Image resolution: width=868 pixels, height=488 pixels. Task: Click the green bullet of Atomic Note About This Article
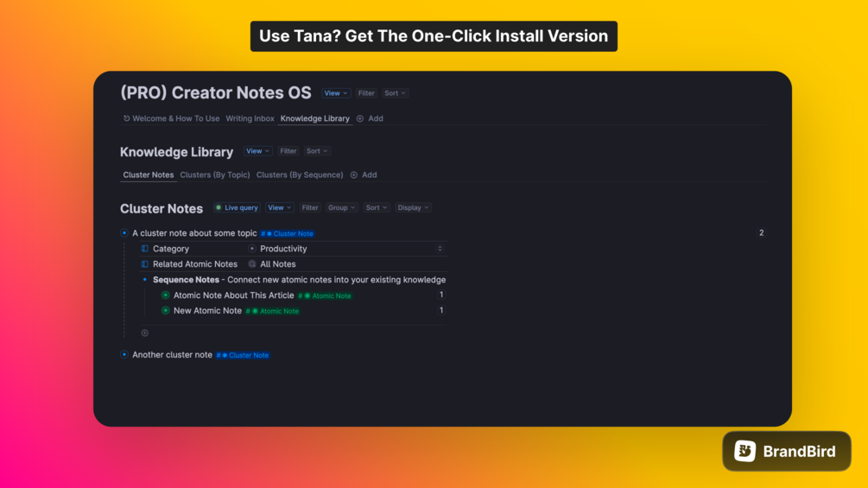(x=165, y=295)
